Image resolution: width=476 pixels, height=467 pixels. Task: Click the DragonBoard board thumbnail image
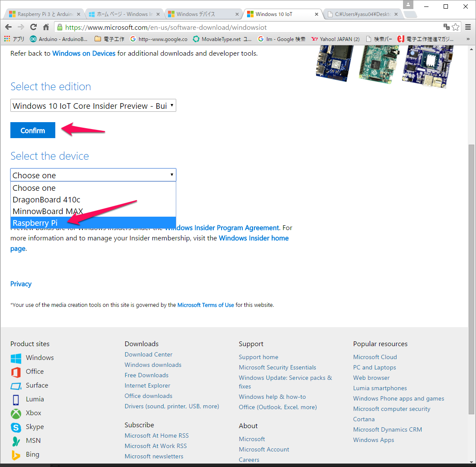tap(334, 63)
